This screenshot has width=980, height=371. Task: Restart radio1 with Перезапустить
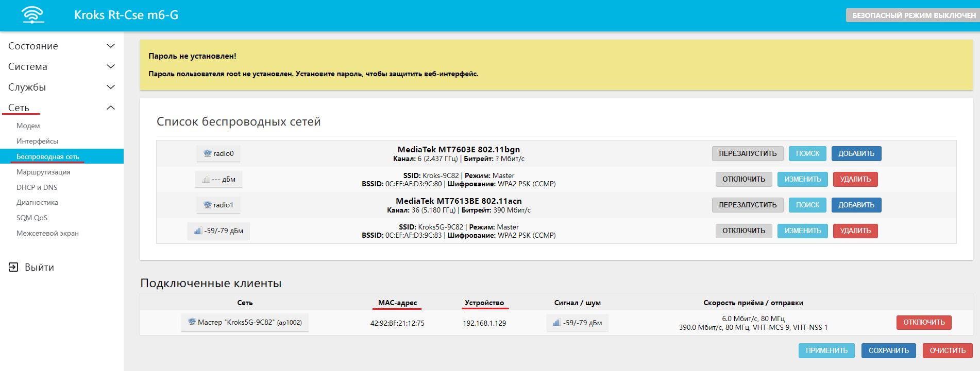pyautogui.click(x=748, y=205)
